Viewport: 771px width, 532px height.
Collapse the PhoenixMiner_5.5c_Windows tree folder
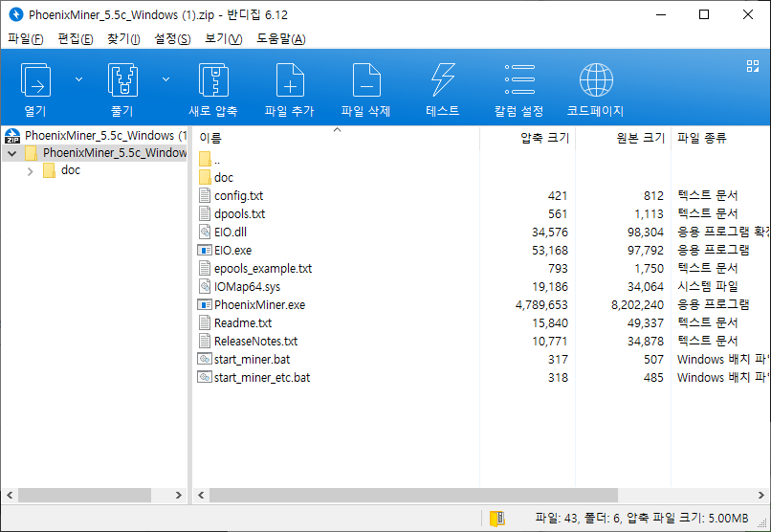(x=12, y=153)
